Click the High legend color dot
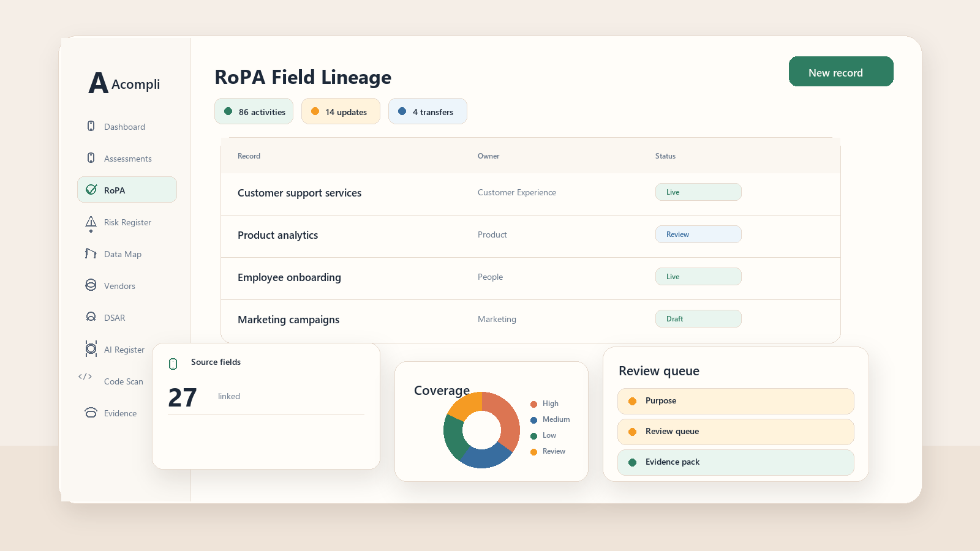980x551 pixels. click(533, 404)
